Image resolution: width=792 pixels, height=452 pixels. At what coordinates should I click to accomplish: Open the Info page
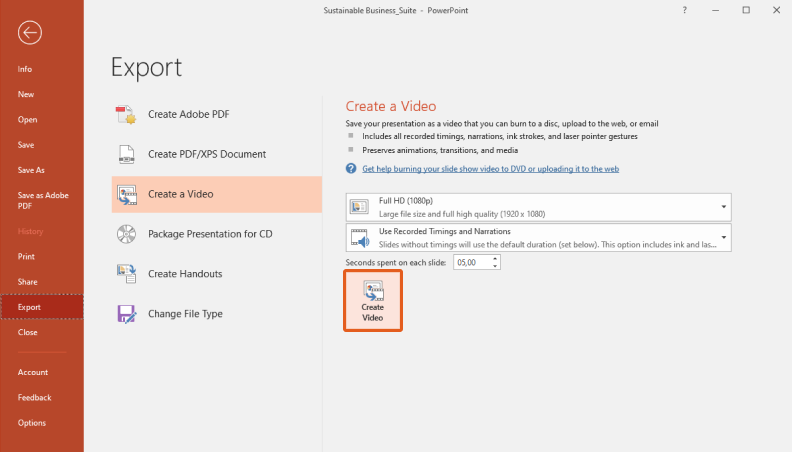(42, 69)
